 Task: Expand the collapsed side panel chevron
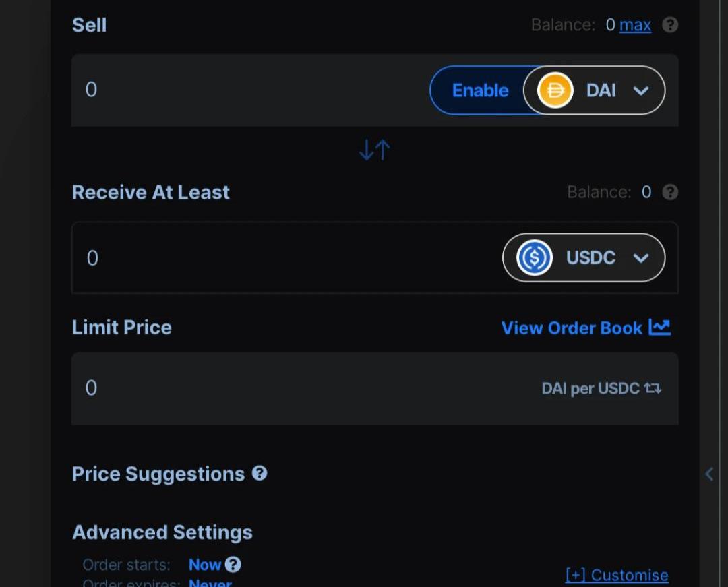pyautogui.click(x=709, y=474)
